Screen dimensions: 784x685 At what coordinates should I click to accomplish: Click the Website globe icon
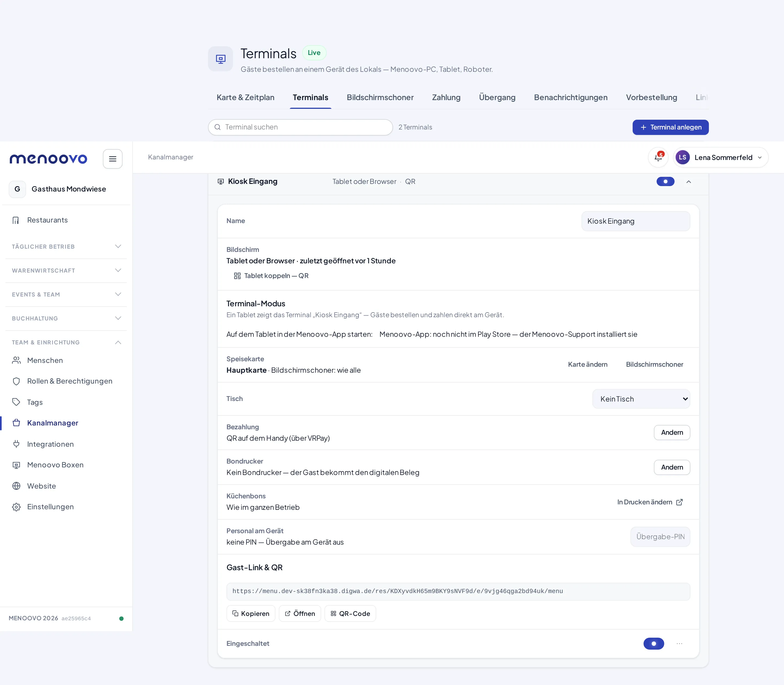click(16, 486)
